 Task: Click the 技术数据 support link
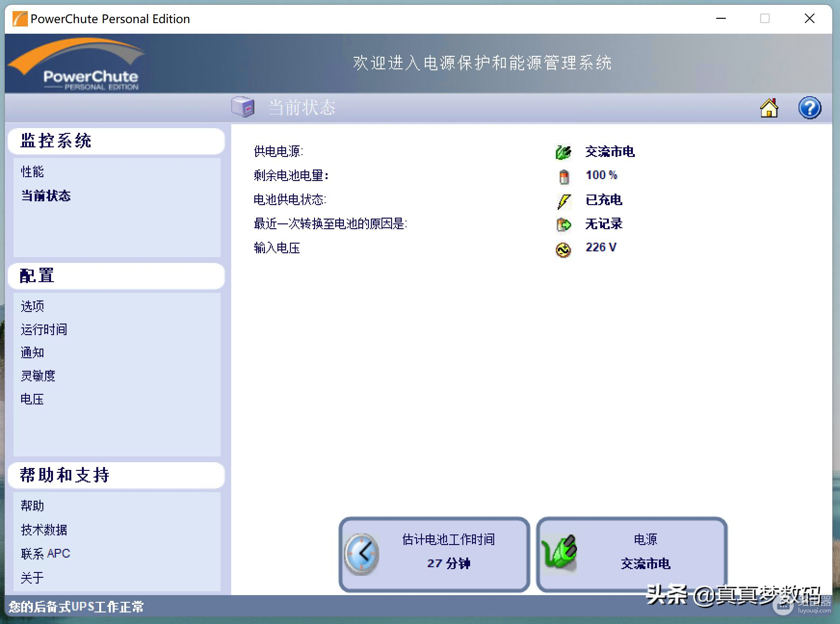[x=44, y=530]
